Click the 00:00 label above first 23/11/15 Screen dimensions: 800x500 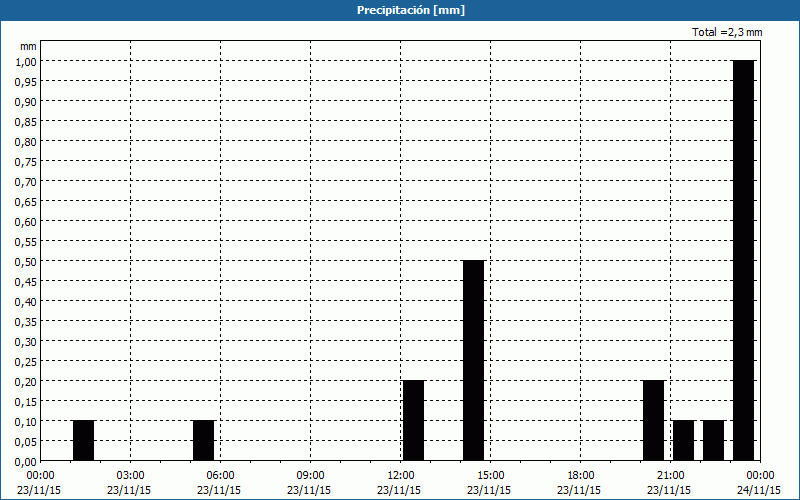coord(40,476)
